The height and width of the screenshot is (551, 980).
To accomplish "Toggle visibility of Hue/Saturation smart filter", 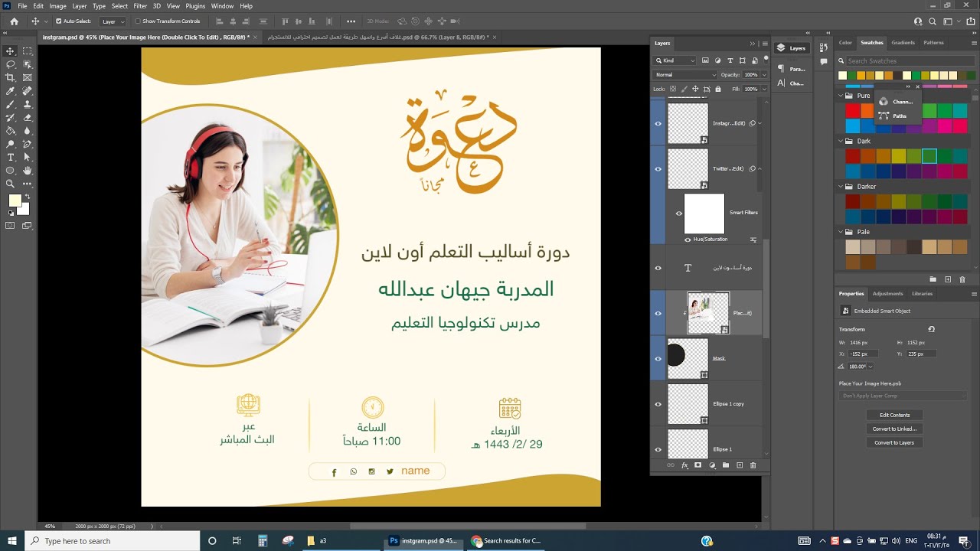I will [x=688, y=240].
